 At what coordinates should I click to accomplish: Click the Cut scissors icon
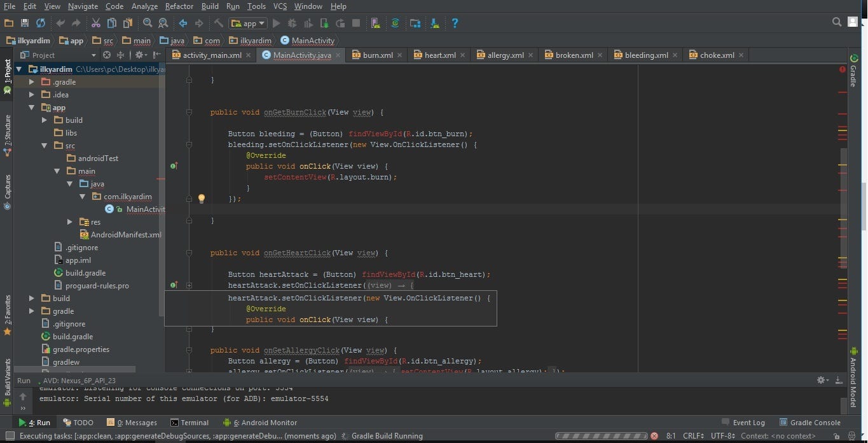[95, 23]
